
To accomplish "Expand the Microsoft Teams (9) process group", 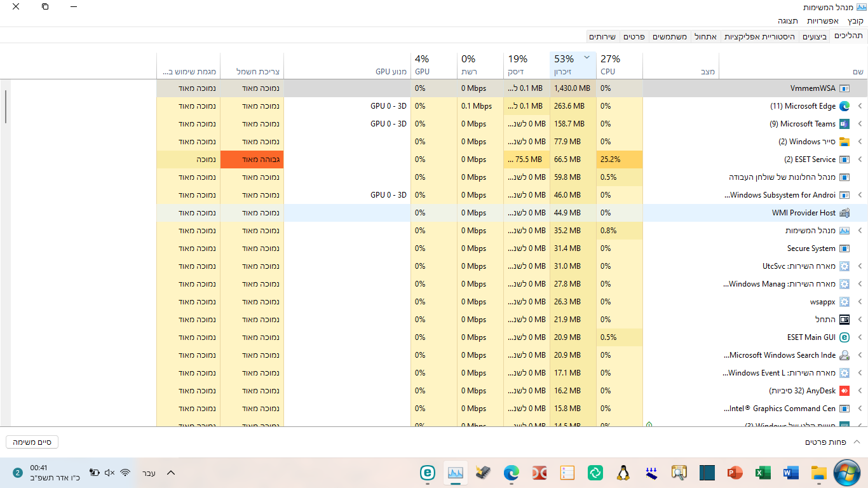I will 860,124.
